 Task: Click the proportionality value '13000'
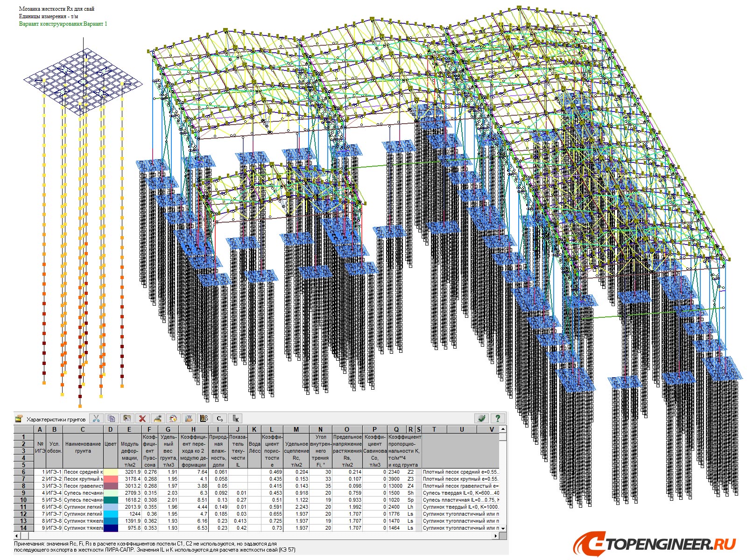(x=396, y=486)
